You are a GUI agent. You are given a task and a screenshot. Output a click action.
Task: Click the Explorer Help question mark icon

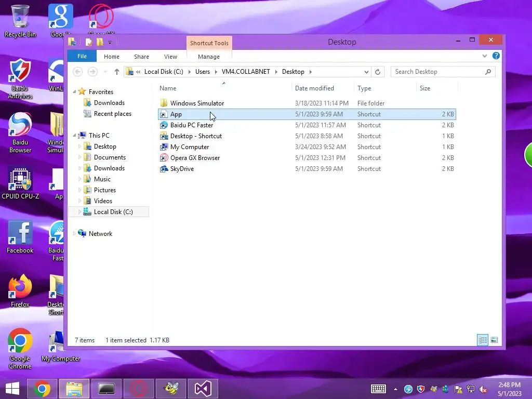[496, 56]
